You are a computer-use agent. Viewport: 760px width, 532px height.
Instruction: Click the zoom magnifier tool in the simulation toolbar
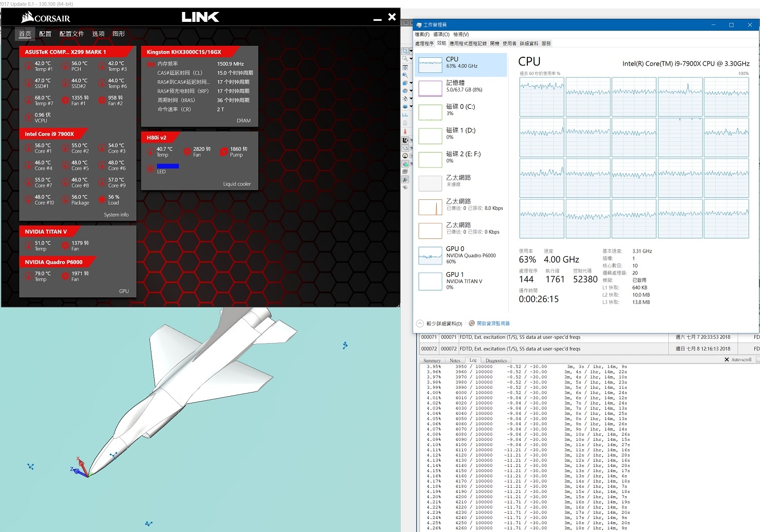tap(405, 59)
